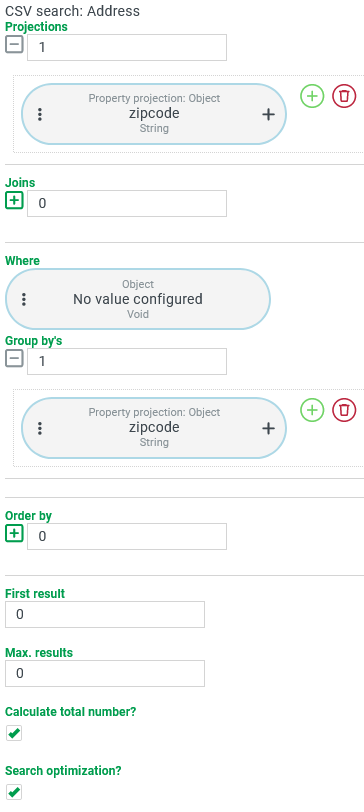Click plus sign inside Group by zipcode pill
The height and width of the screenshot is (812, 364).
click(x=268, y=428)
